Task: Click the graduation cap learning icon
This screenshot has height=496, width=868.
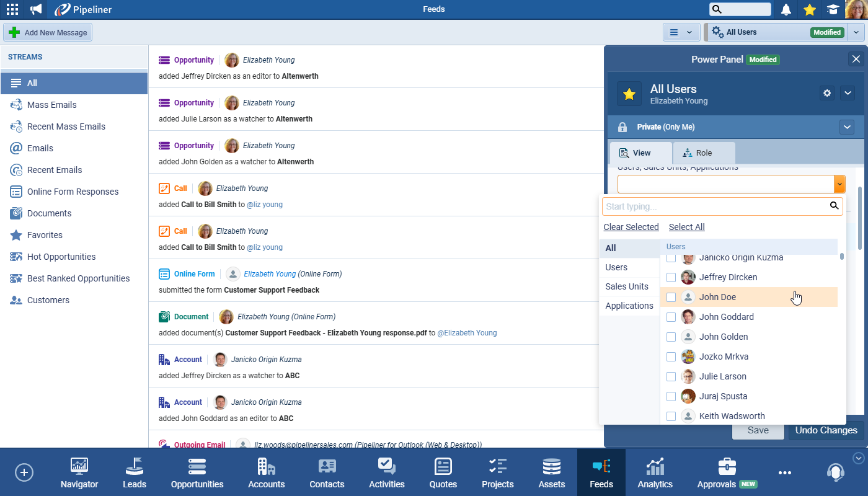Action: coord(832,9)
